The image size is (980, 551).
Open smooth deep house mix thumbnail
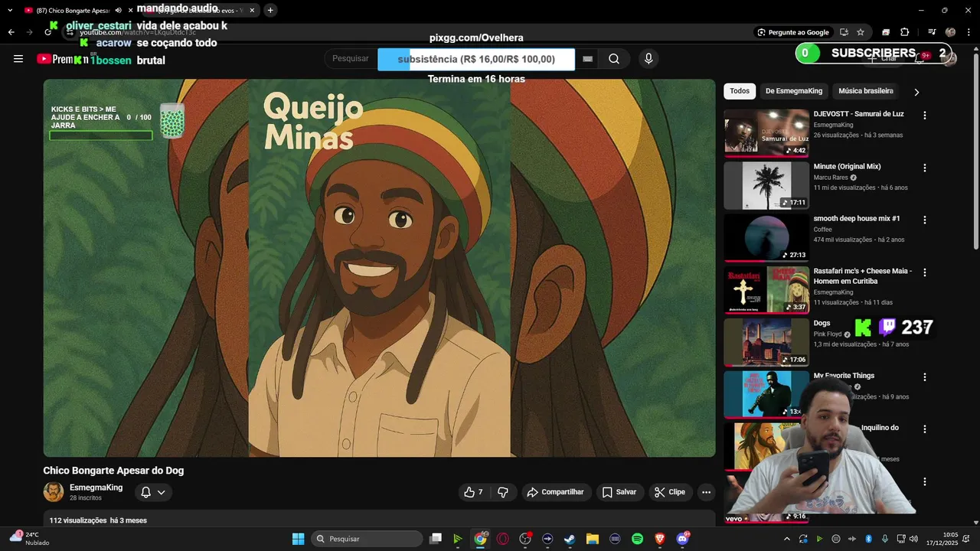click(x=766, y=237)
